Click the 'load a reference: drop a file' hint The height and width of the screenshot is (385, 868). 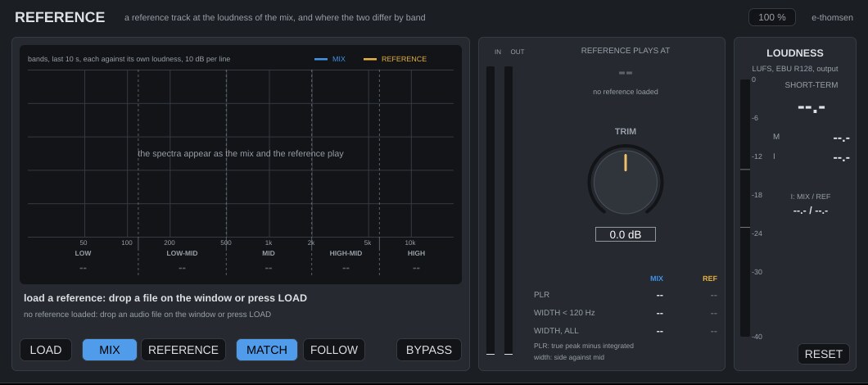[x=165, y=298]
